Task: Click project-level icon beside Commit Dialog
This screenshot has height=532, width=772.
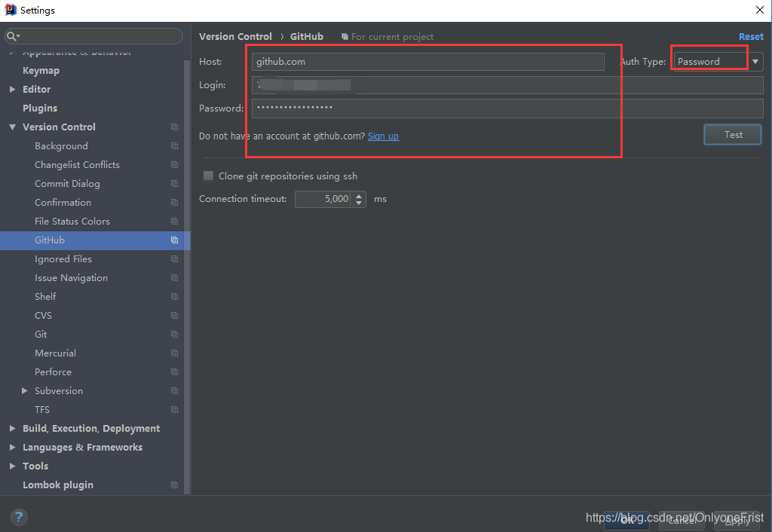Action: [x=174, y=184]
